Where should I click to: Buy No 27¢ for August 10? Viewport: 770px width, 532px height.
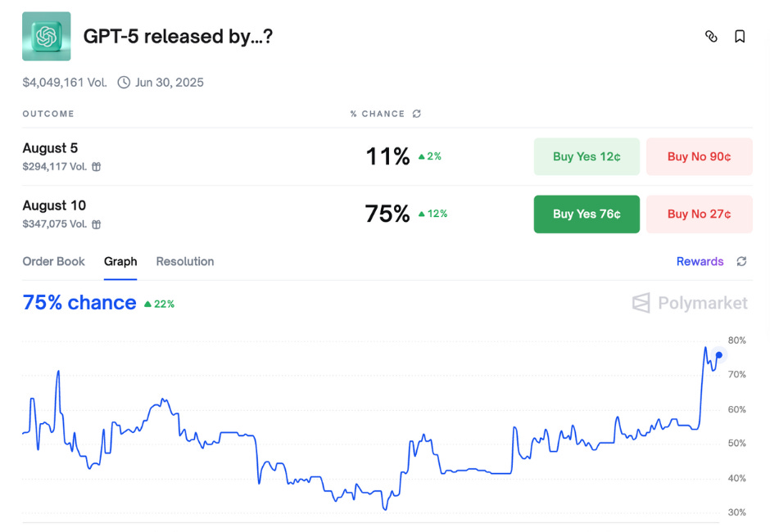click(x=699, y=214)
